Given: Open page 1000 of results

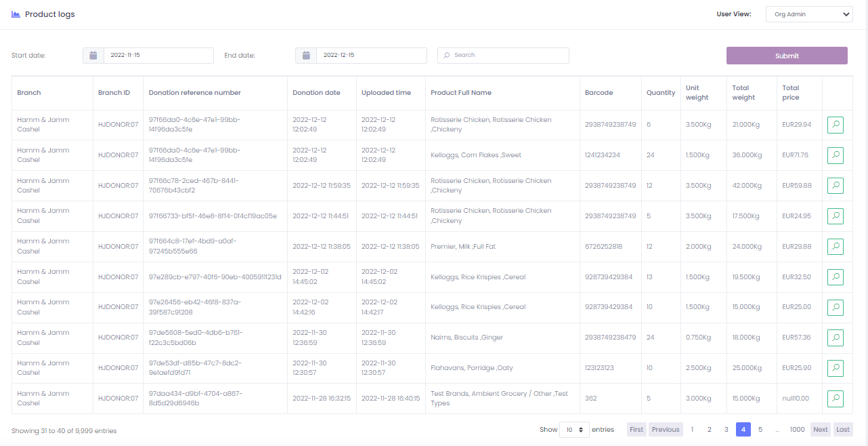Looking at the screenshot, I should click(797, 430).
